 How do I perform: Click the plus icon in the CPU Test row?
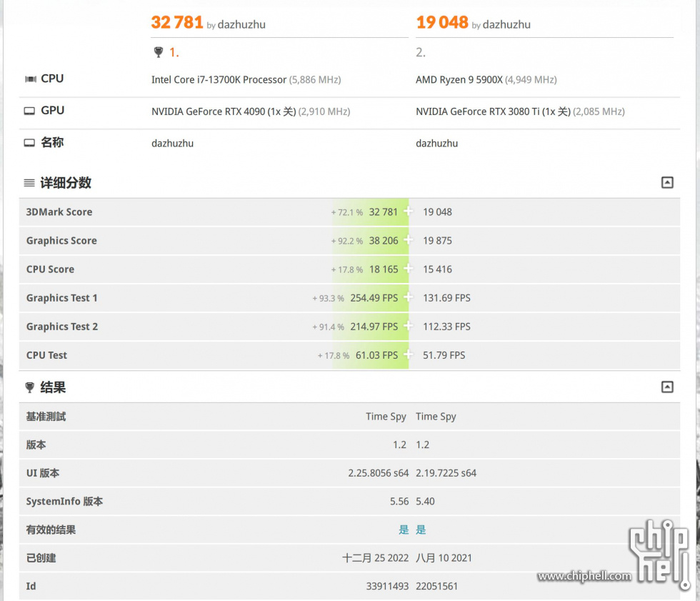408,354
